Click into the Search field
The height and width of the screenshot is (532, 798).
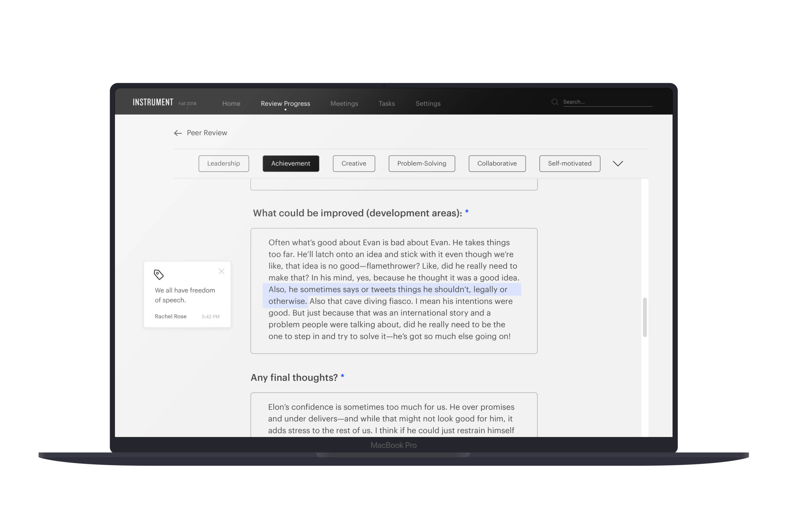coord(607,102)
